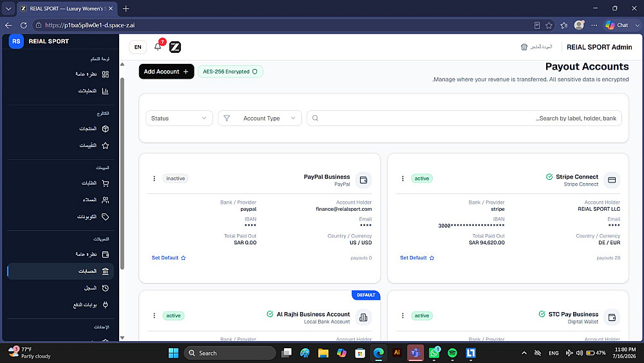This screenshot has width=644, height=363.
Task: Click the analytics bar chart sidebar icon
Action: [x=105, y=91]
